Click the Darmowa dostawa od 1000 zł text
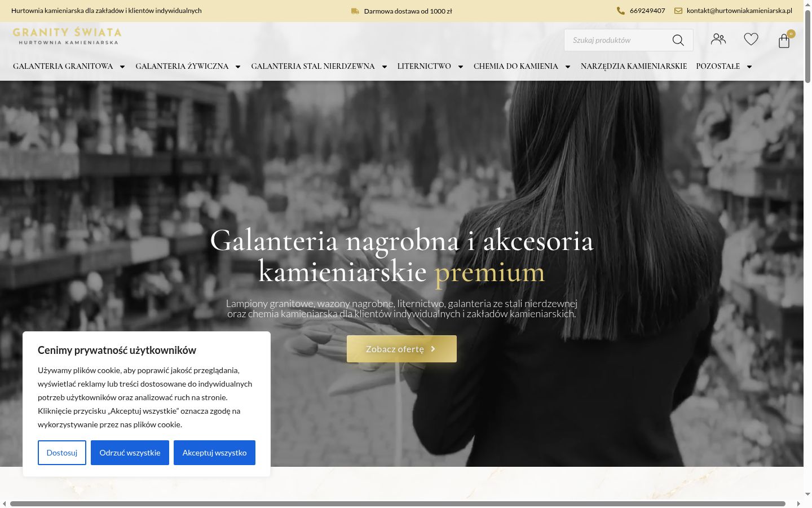Screen dimensions: 812x508 pos(408,11)
